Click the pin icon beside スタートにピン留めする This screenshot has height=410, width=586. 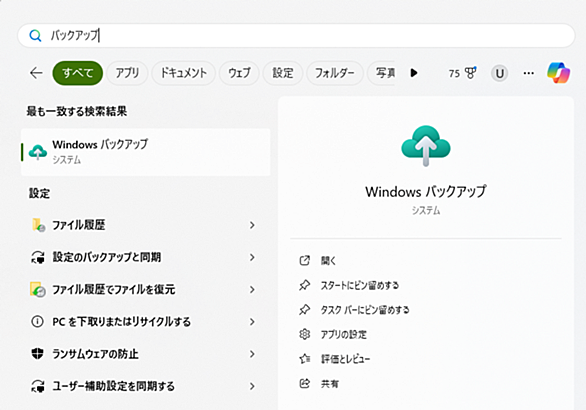(305, 285)
